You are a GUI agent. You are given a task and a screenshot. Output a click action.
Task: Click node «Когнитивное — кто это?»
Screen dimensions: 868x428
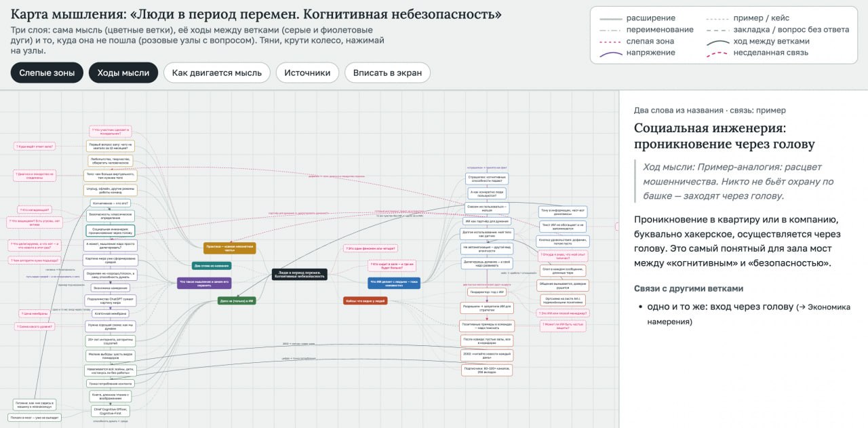click(x=111, y=203)
